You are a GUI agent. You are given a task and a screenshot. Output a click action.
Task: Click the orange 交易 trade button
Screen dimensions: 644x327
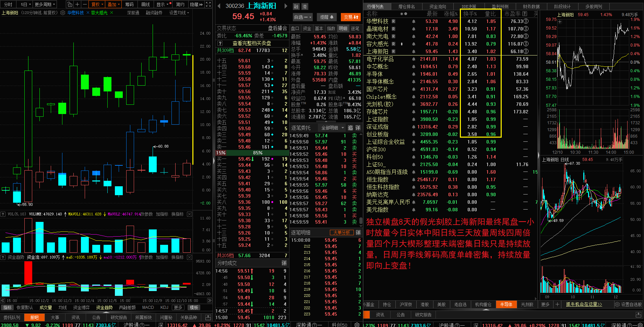coord(351,17)
